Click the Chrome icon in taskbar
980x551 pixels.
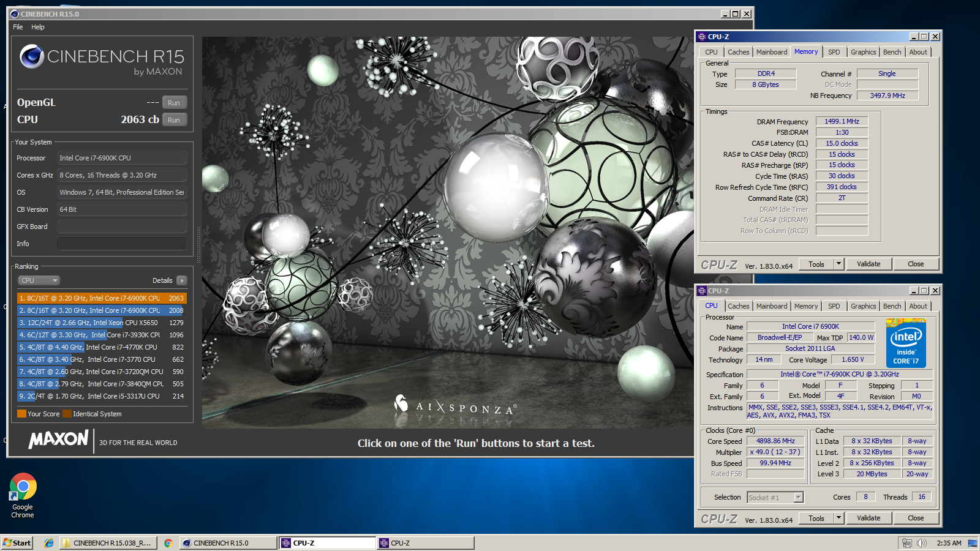click(x=168, y=543)
